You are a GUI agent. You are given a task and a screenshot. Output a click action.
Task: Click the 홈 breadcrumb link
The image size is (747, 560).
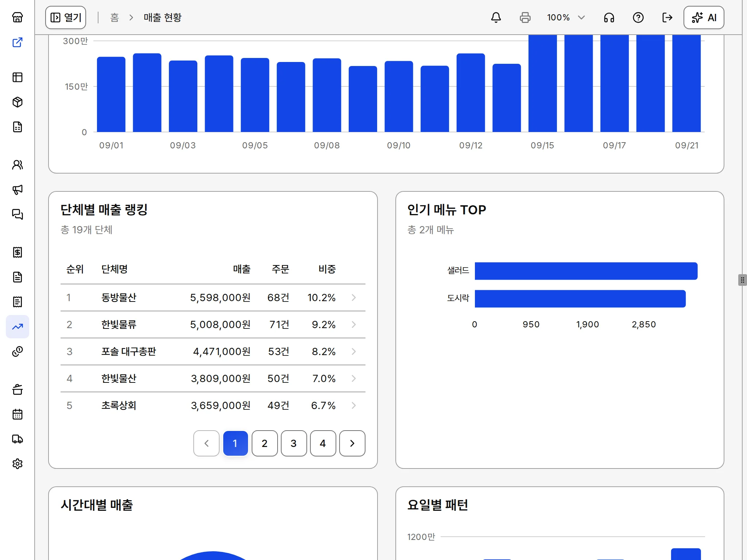pyautogui.click(x=115, y=17)
